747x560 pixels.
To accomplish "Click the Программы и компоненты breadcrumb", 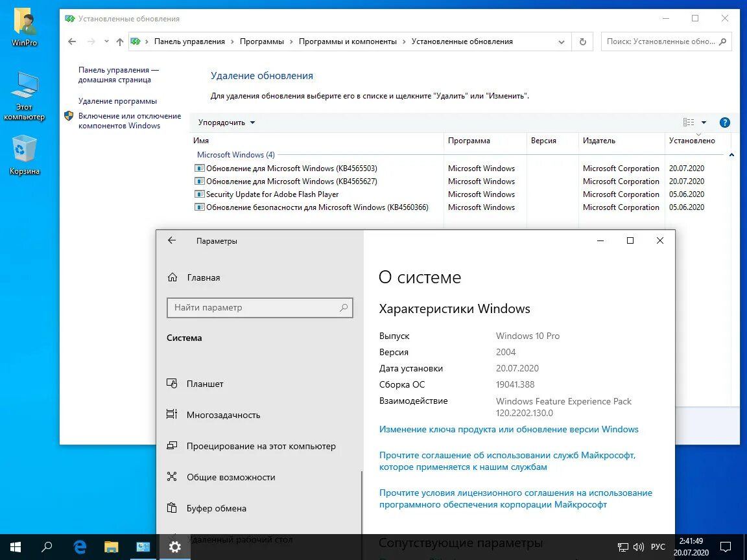I will pos(348,41).
